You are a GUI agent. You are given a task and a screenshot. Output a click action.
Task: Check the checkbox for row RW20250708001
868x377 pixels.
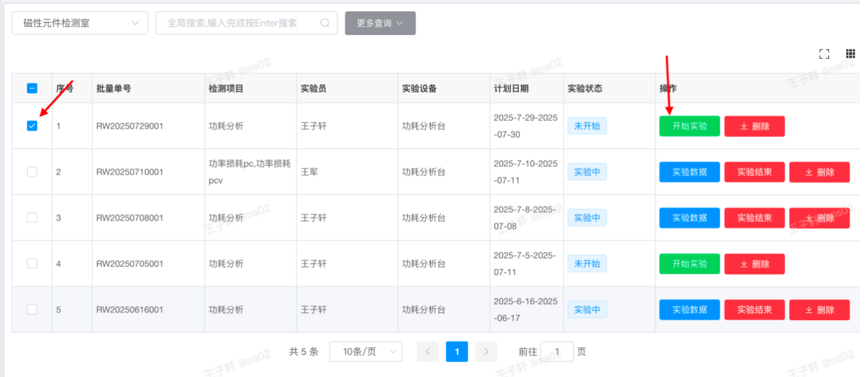(32, 218)
